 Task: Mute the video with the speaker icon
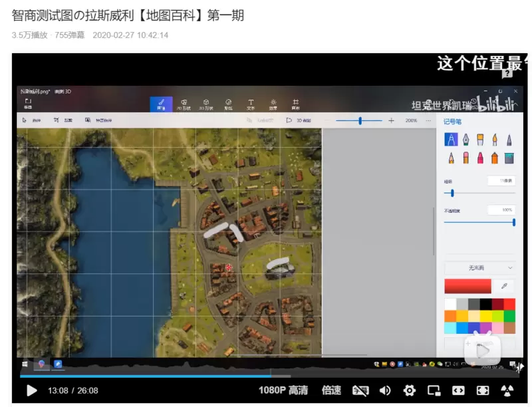pyautogui.click(x=385, y=390)
